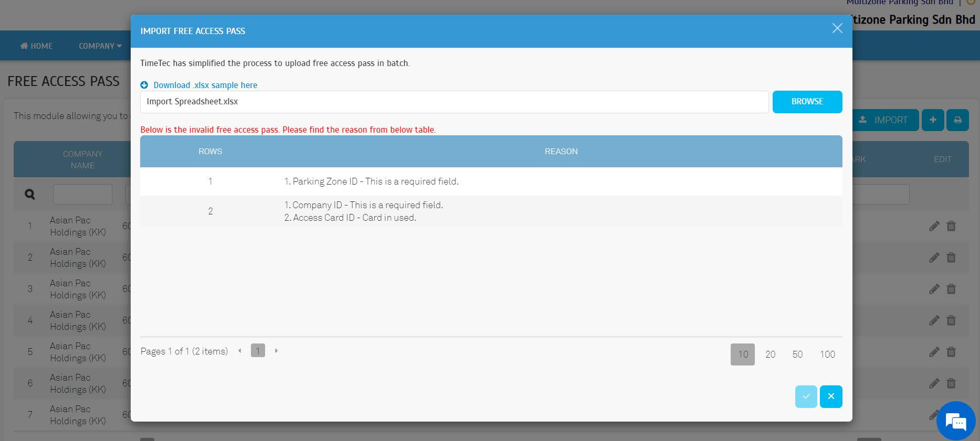
Task: Go to next page arrow
Action: [x=276, y=351]
